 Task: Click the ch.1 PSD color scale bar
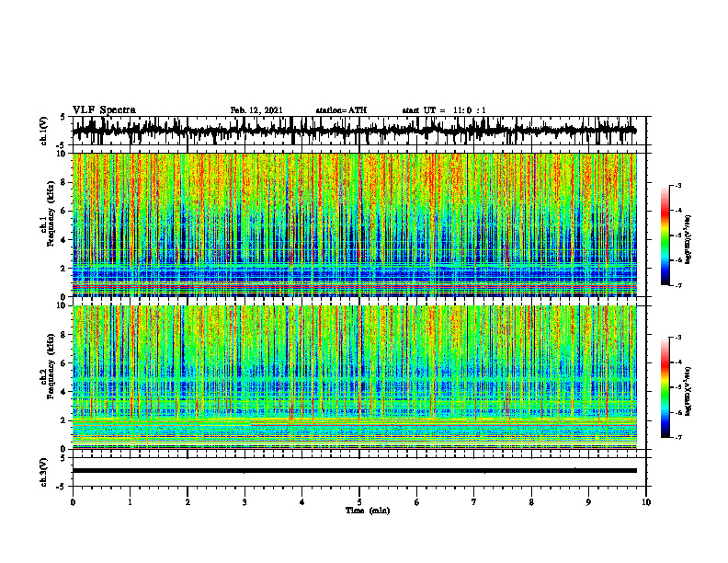click(x=665, y=236)
